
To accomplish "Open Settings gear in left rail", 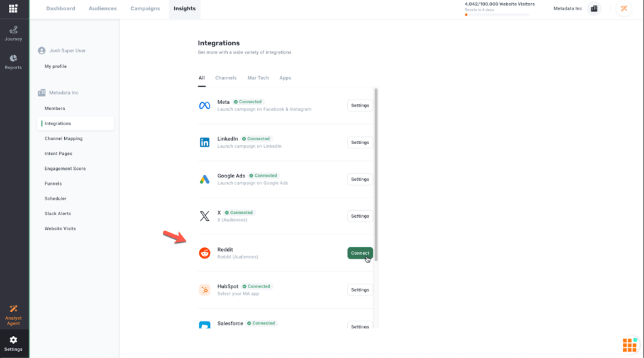I will point(13,344).
